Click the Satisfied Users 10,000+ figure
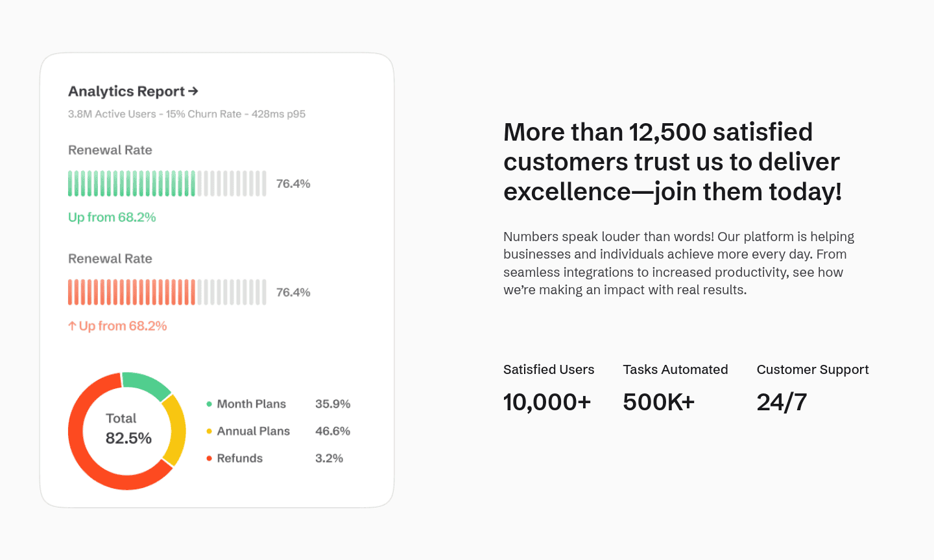This screenshot has height=560, width=934. 547,402
